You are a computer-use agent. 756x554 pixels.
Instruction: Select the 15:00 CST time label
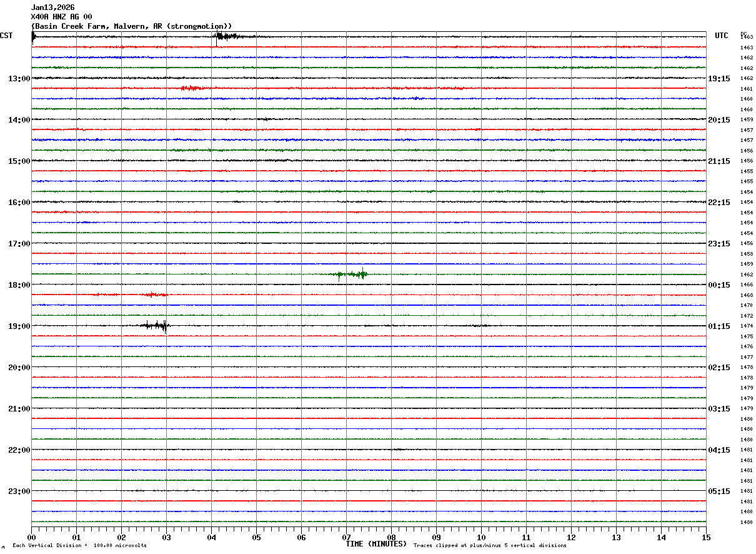tap(19, 161)
